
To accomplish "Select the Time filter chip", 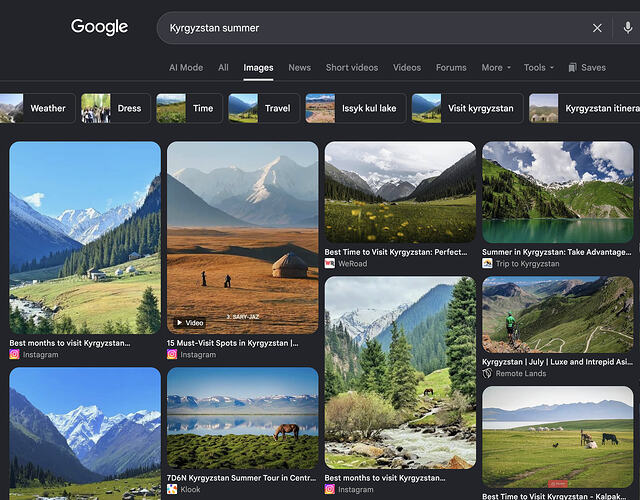I will (x=189, y=108).
